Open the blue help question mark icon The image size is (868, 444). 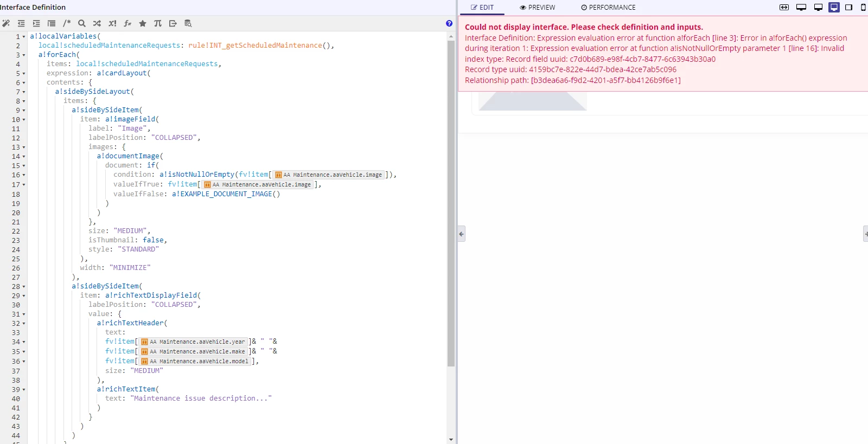(x=449, y=23)
